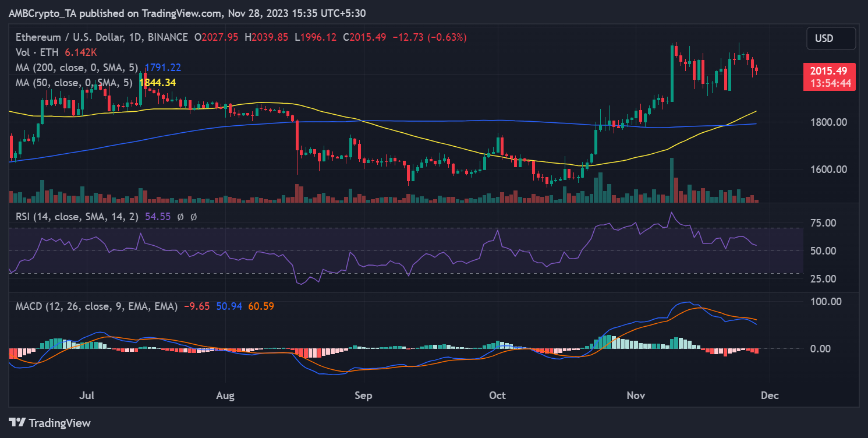Click the high value H2039.85
The height and width of the screenshot is (438, 868).
(x=267, y=37)
